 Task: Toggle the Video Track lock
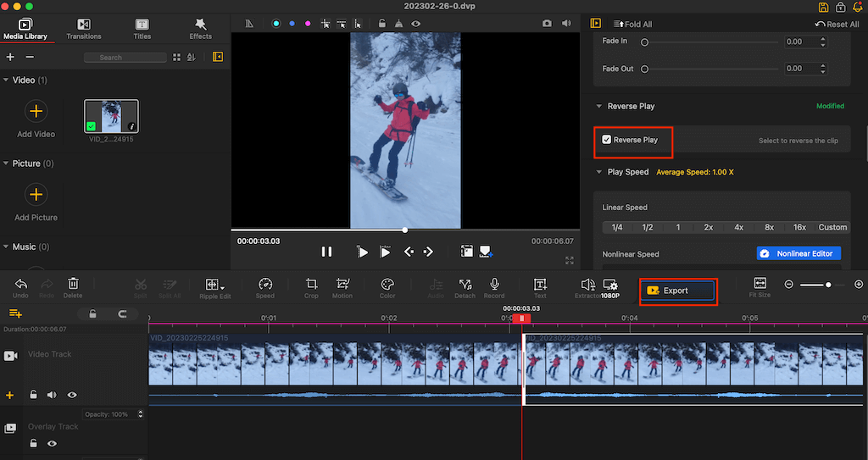(x=33, y=395)
